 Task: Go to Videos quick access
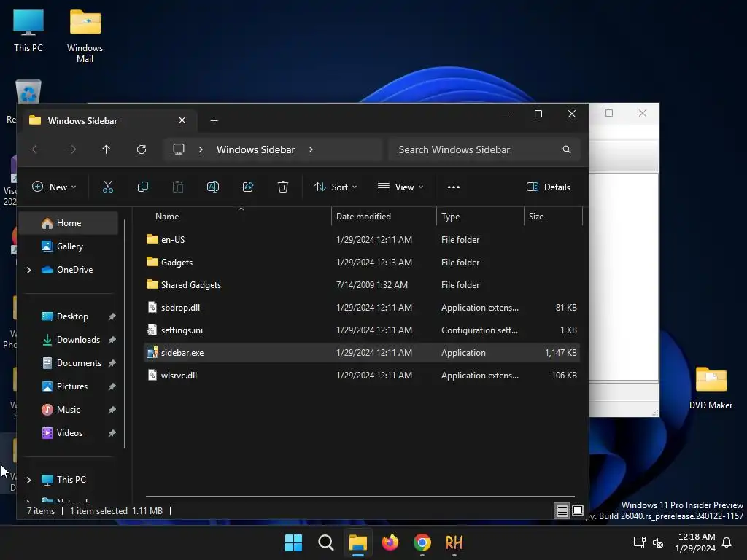69,433
